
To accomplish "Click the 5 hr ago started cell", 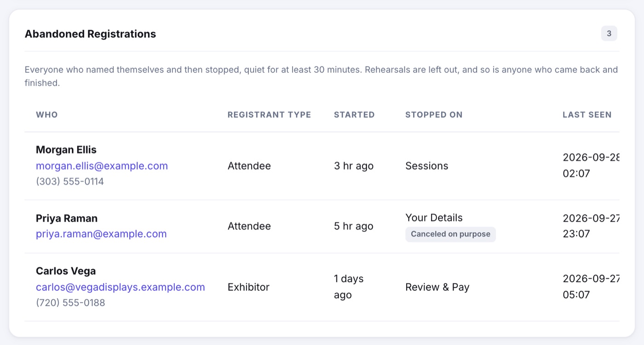I will click(354, 226).
